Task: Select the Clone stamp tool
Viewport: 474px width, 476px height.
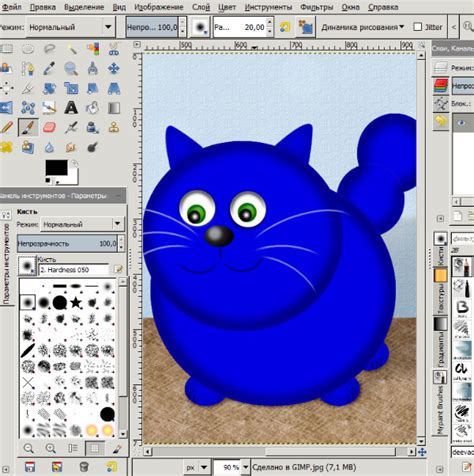Action: point(114,127)
